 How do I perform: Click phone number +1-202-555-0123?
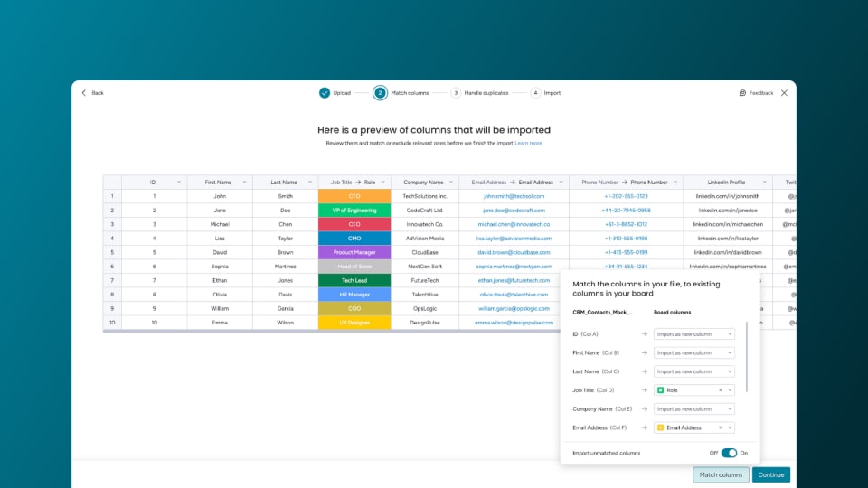tap(626, 196)
